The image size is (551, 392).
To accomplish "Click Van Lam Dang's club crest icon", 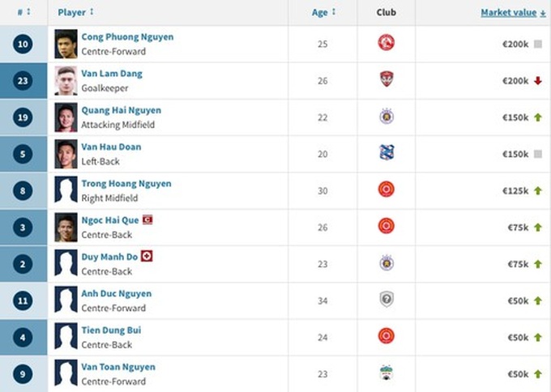I will coord(387,79).
